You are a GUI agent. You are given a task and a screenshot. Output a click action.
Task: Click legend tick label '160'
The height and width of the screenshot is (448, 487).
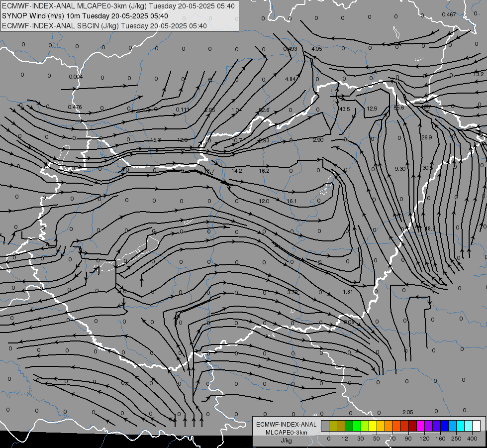440,439
